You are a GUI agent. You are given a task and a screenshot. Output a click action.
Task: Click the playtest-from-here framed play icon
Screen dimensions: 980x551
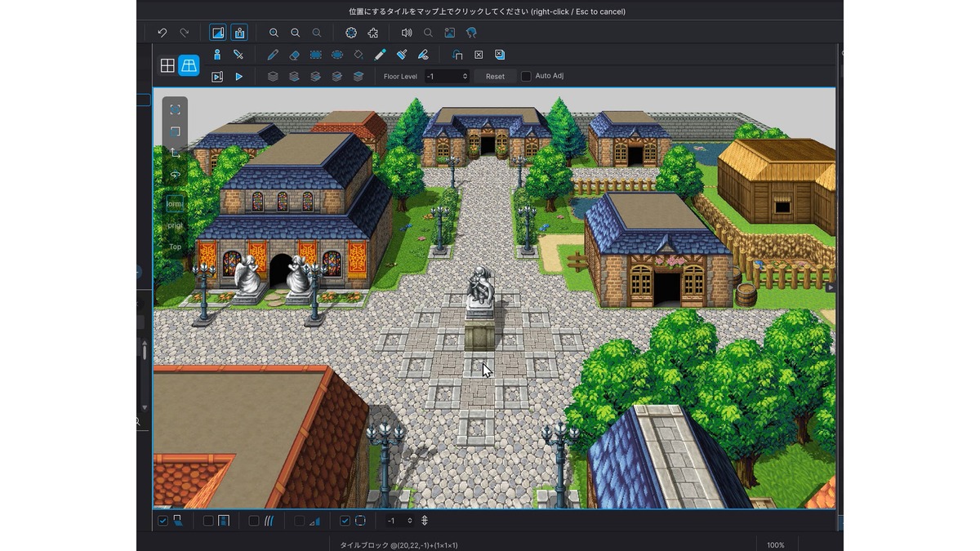(217, 77)
